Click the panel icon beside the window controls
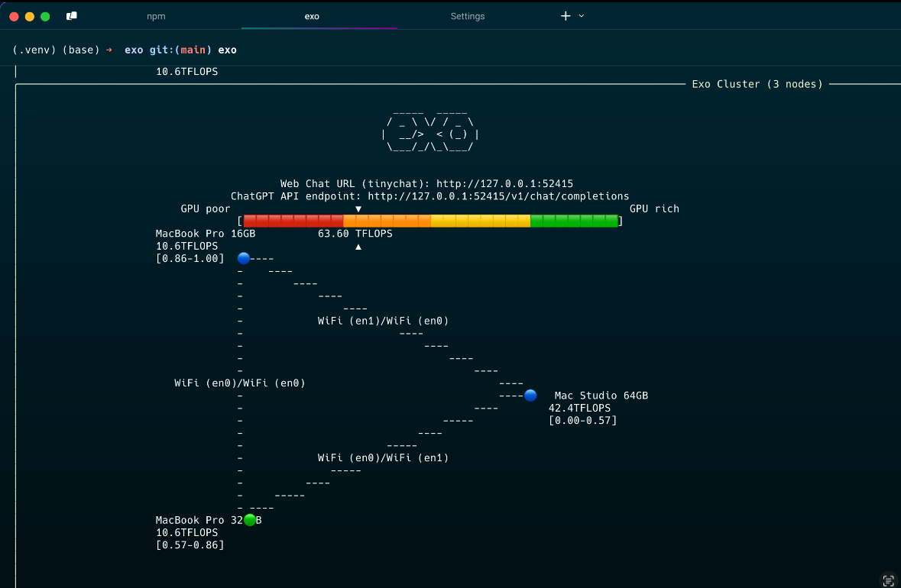The height and width of the screenshot is (588, 901). tap(72, 16)
